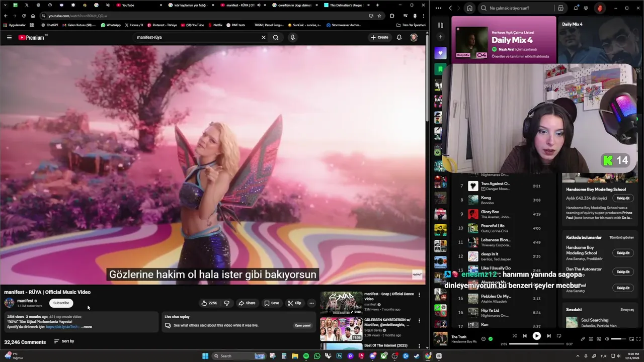Reload the YouTube page

[x=24, y=16]
